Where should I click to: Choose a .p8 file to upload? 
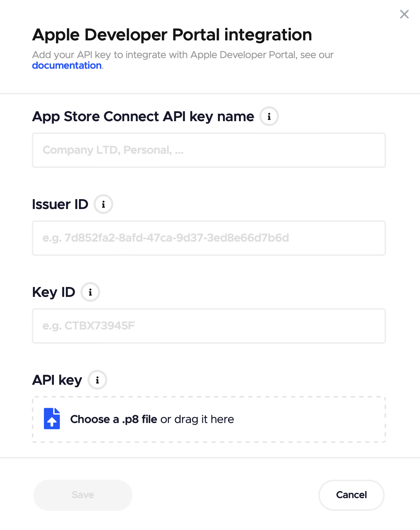tap(114, 419)
